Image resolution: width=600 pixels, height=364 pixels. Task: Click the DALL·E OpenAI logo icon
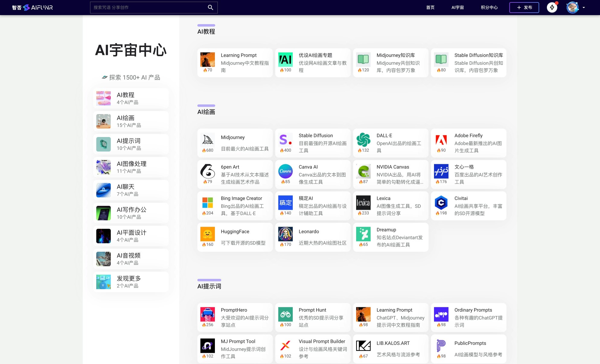(363, 140)
